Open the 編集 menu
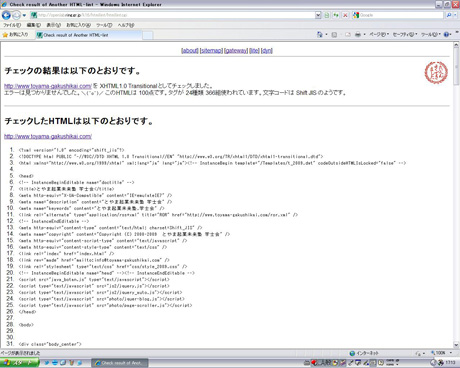The image size is (460, 368). pos(34,25)
